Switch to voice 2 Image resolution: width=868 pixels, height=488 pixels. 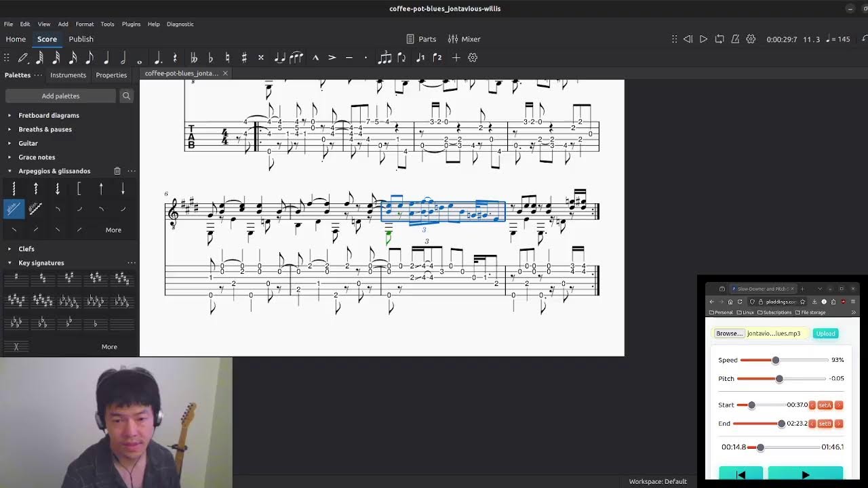coord(437,58)
